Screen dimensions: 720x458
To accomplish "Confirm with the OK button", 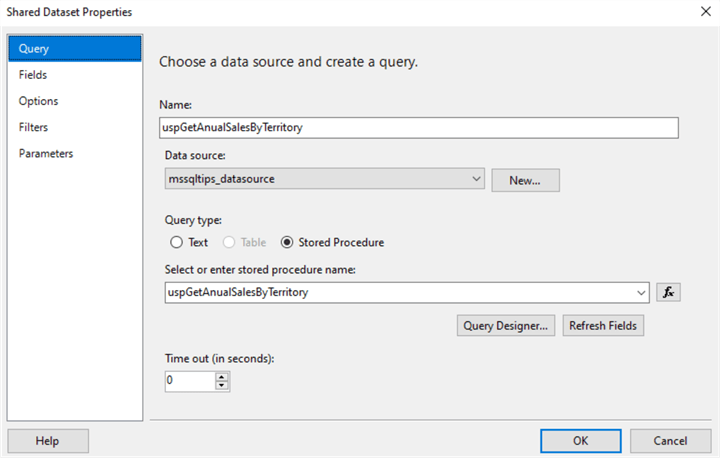I will [581, 440].
